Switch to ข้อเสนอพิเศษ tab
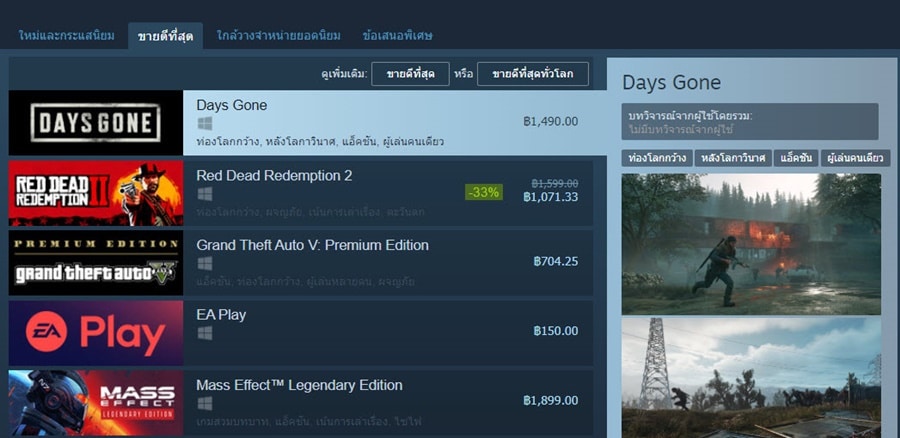Viewport: 900px width, 438px height. tap(397, 36)
